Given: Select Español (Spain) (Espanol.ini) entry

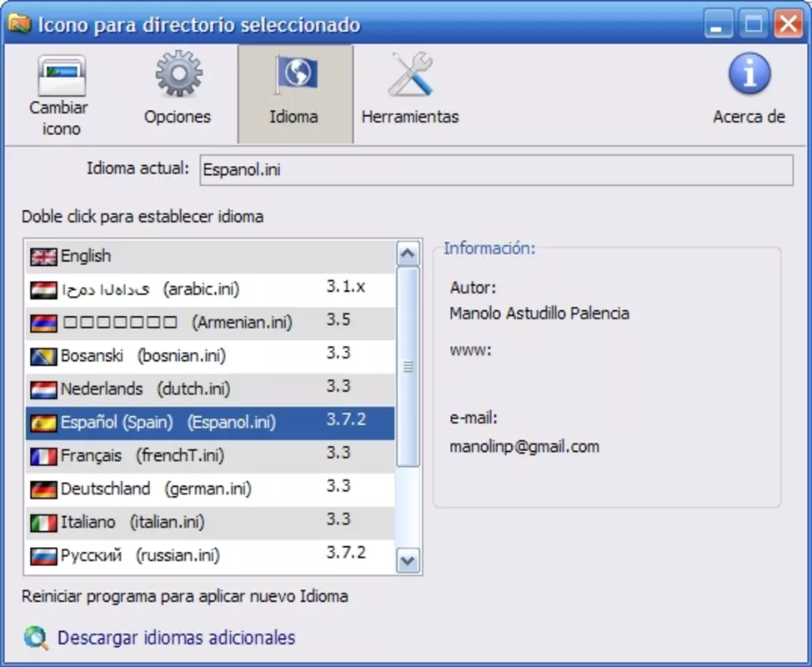Looking at the screenshot, I should (210, 423).
